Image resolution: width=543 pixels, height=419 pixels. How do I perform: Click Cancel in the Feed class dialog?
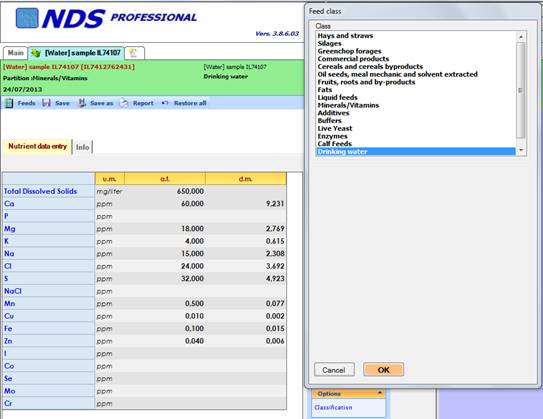point(334,369)
